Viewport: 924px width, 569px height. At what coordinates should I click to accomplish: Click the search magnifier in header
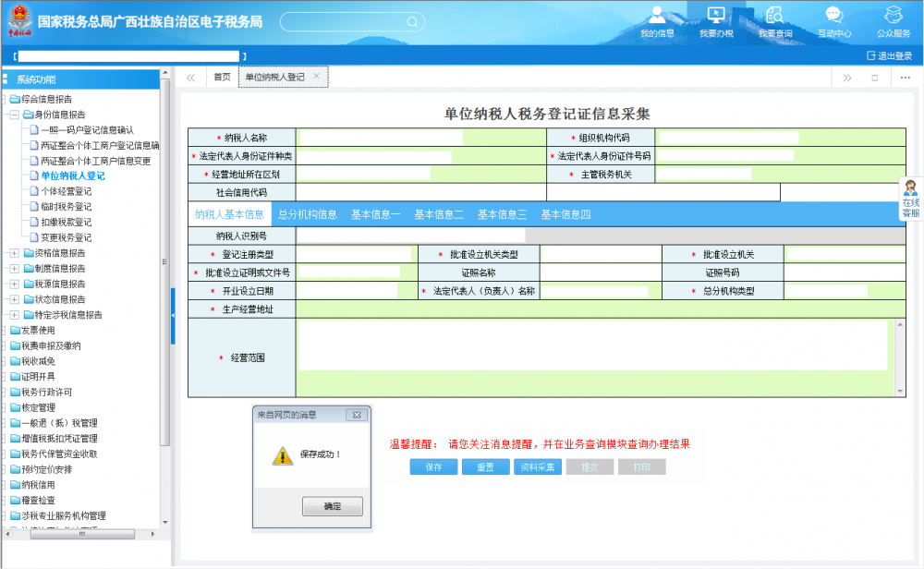(x=411, y=21)
